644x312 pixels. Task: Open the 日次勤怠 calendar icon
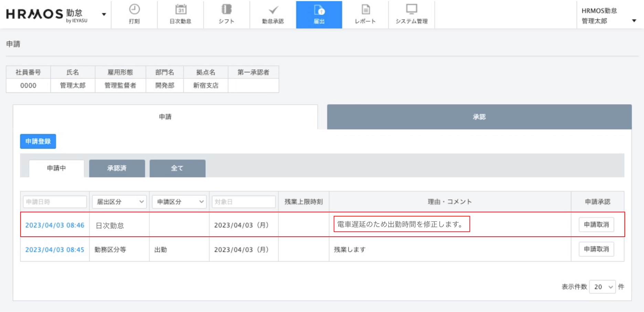point(180,10)
